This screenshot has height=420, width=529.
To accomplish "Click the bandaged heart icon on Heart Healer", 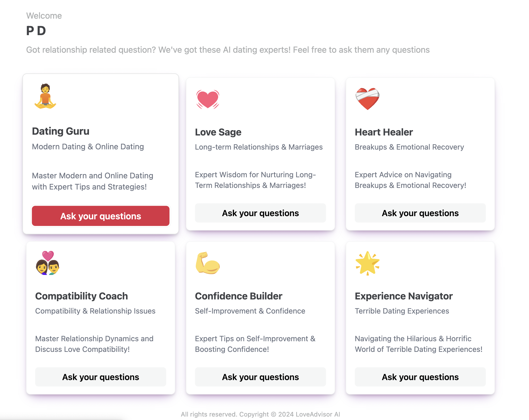I will click(x=367, y=99).
